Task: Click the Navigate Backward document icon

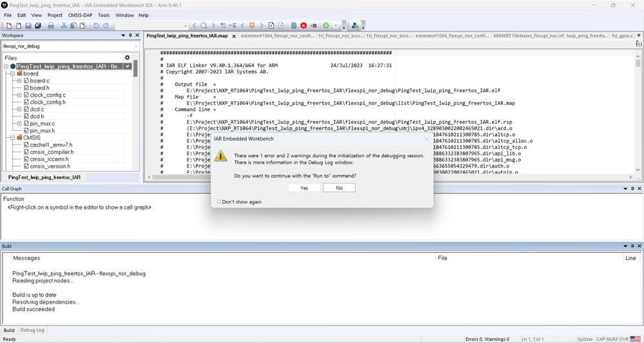Action: click(x=271, y=26)
